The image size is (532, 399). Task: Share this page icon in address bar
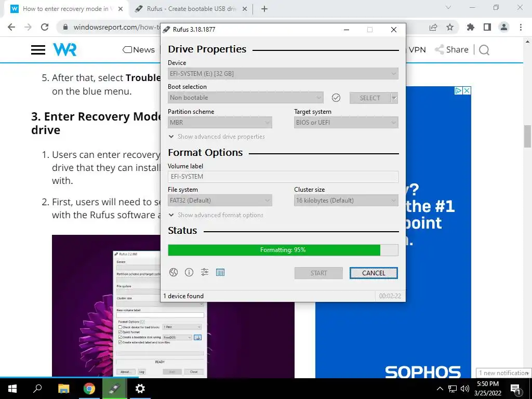(x=433, y=28)
